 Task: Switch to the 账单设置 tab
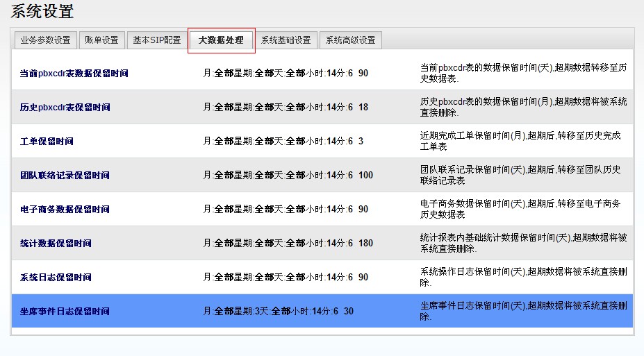pos(101,40)
